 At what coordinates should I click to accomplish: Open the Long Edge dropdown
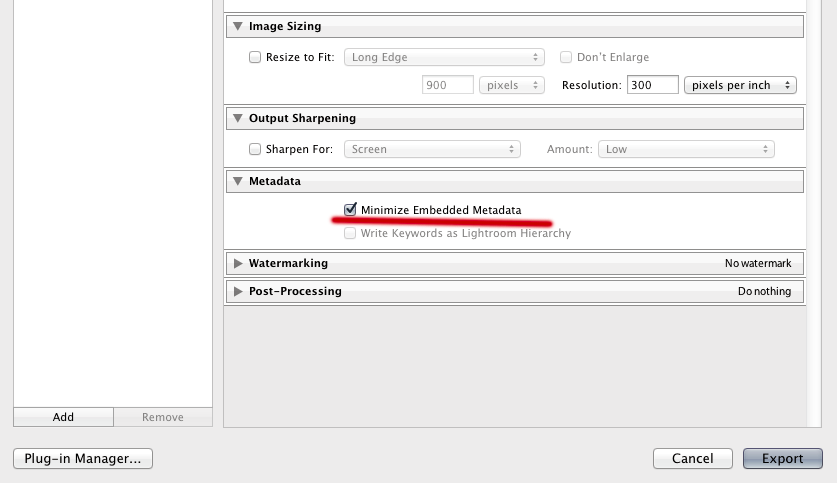(x=444, y=58)
